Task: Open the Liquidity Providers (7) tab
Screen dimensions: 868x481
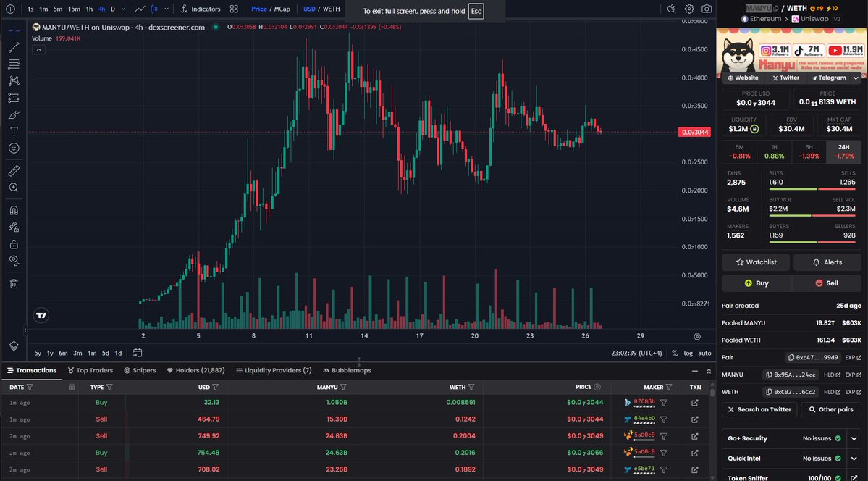Action: click(274, 370)
